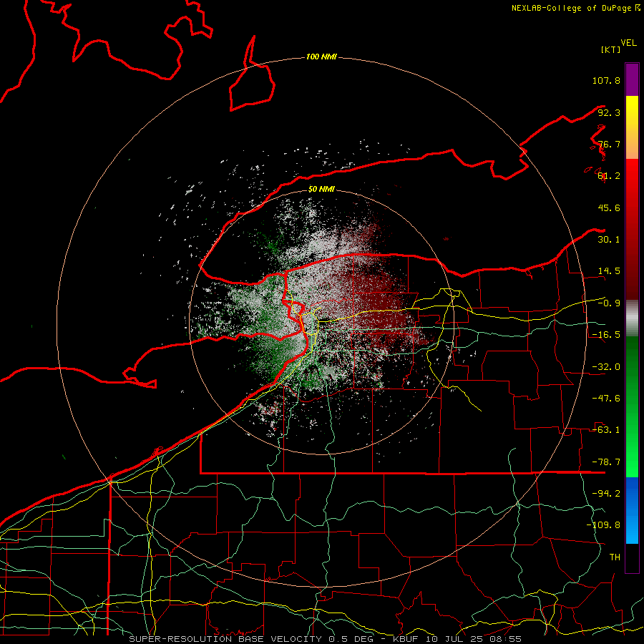Image resolution: width=644 pixels, height=644 pixels.
Task: Select the -78.7 legend value
Action: 606,462
